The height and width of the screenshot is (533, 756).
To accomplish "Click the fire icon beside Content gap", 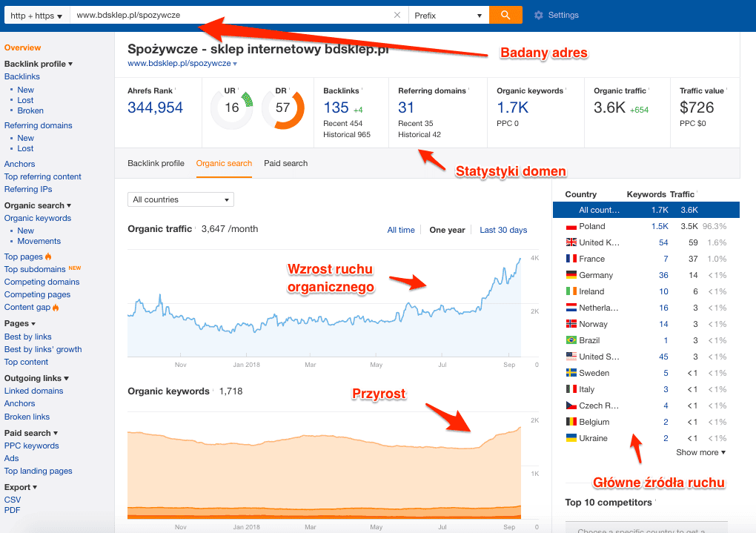I will click(56, 307).
